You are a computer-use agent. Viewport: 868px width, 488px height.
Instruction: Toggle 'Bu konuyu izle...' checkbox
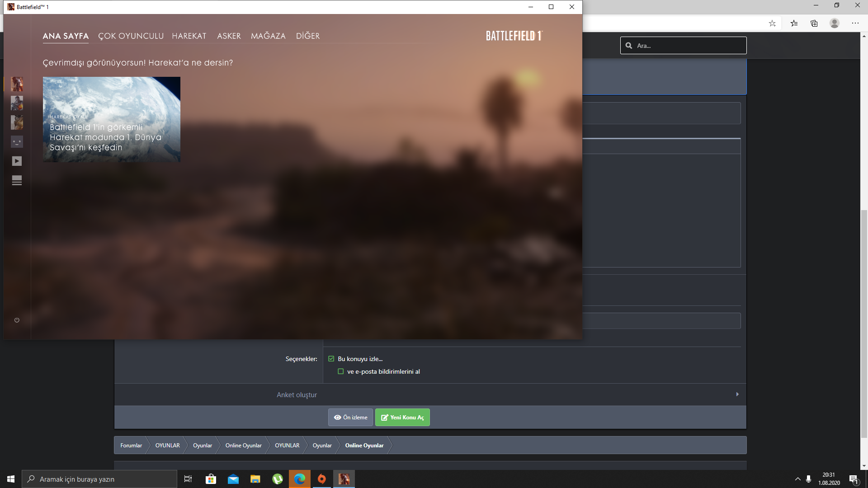click(331, 359)
